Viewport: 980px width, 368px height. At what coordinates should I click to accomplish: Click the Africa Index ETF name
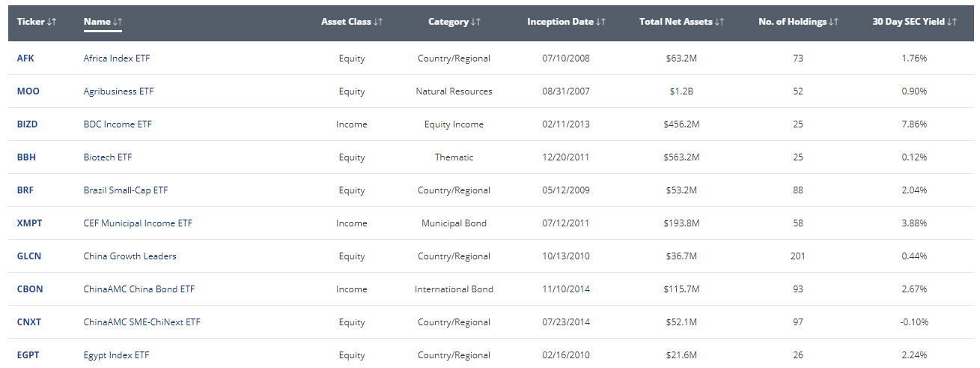(x=117, y=58)
